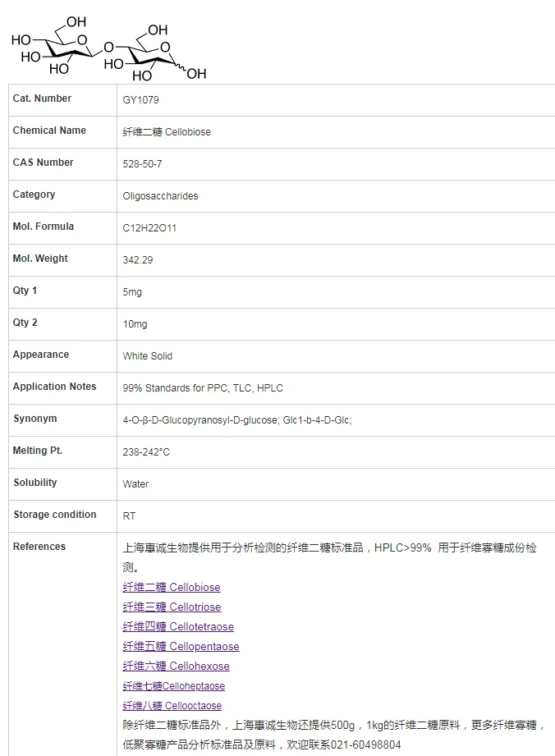Open the 纤维三糖 Cellotriose link
The height and width of the screenshot is (756, 555).
172,607
